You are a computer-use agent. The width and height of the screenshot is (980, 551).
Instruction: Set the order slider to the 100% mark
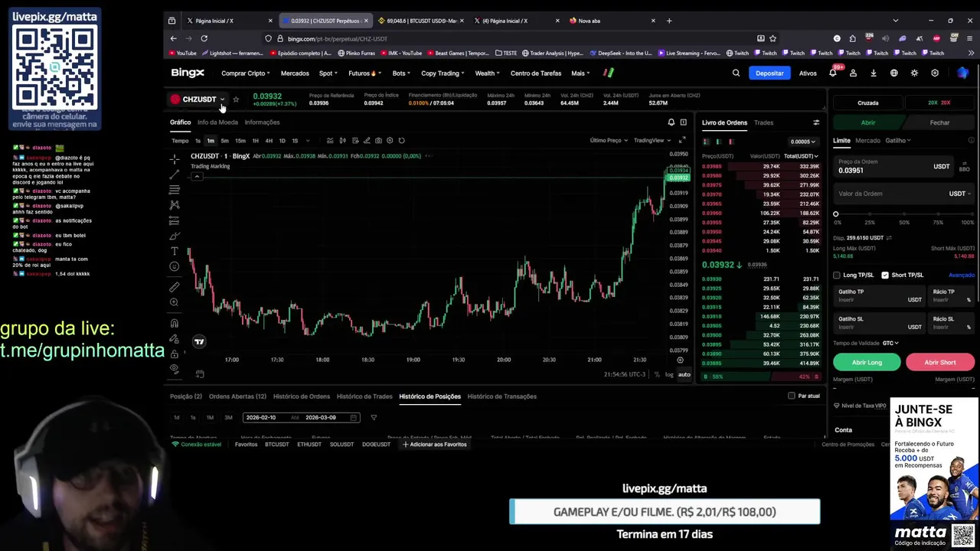[971, 214]
